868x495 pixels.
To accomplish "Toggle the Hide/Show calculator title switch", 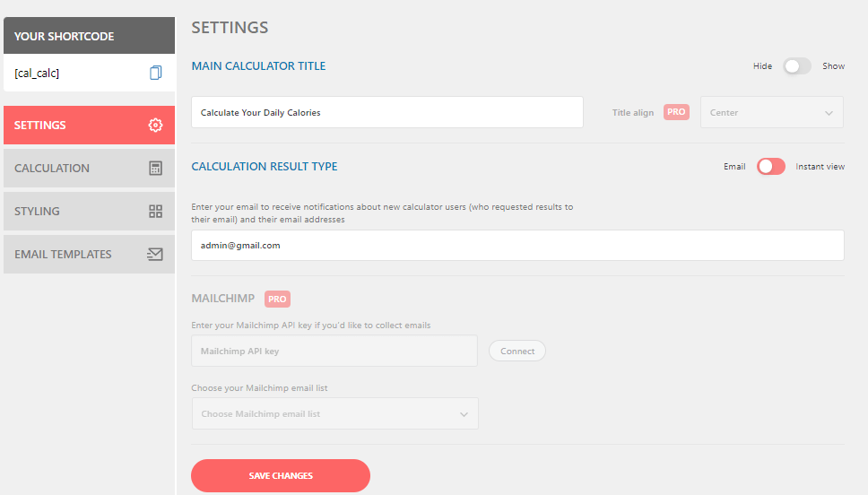I will (x=797, y=65).
